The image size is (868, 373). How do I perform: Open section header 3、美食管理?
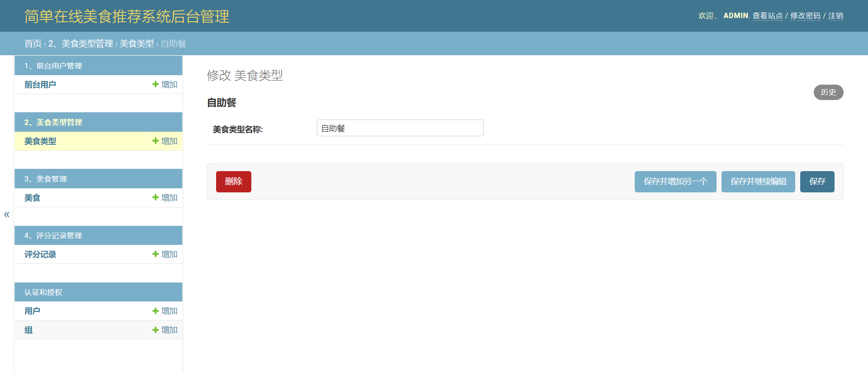tap(45, 179)
